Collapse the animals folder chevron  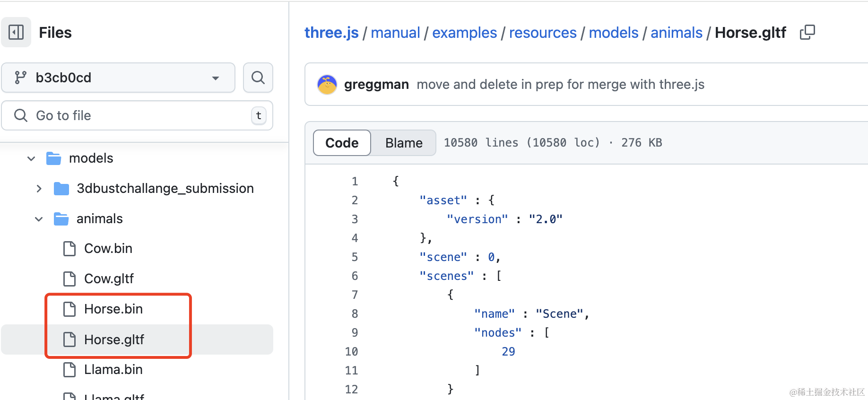pos(39,219)
